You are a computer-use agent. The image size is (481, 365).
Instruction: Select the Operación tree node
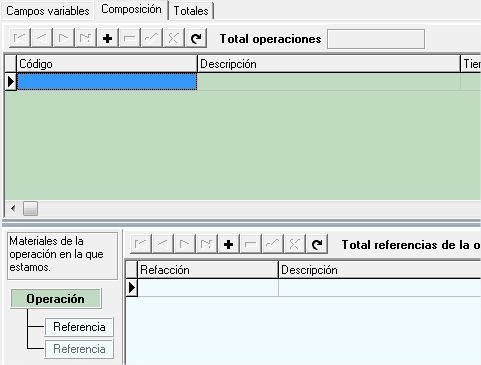click(x=56, y=299)
